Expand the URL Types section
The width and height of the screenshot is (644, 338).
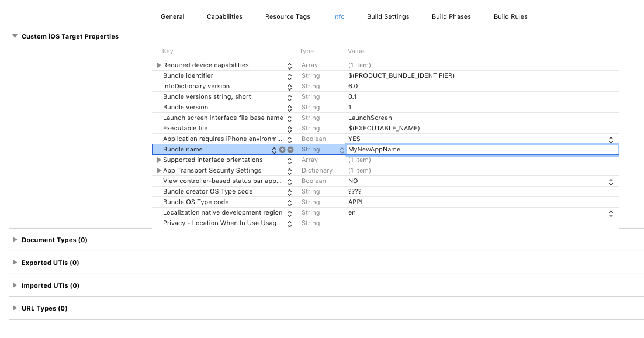click(15, 308)
